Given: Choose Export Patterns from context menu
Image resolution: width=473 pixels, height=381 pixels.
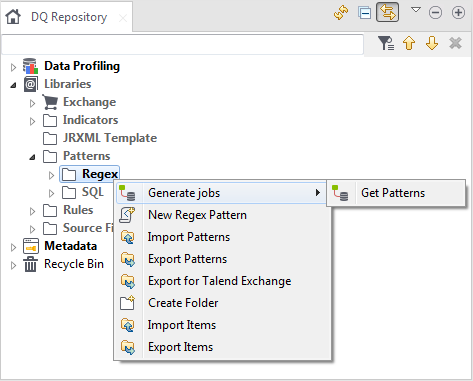Looking at the screenshot, I should coord(223,259).
